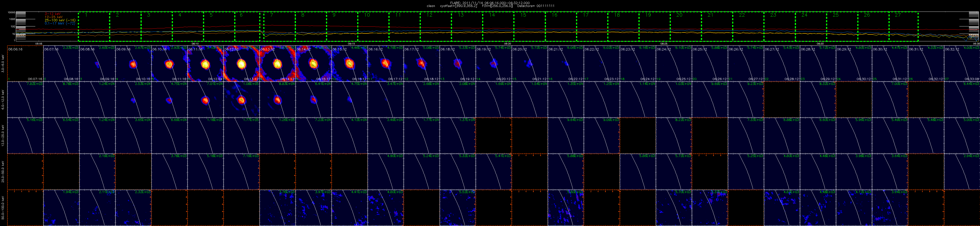Open the 6.0-12.0 keV image labeled 7.82E+03
980x226 pixels.
point(25,99)
